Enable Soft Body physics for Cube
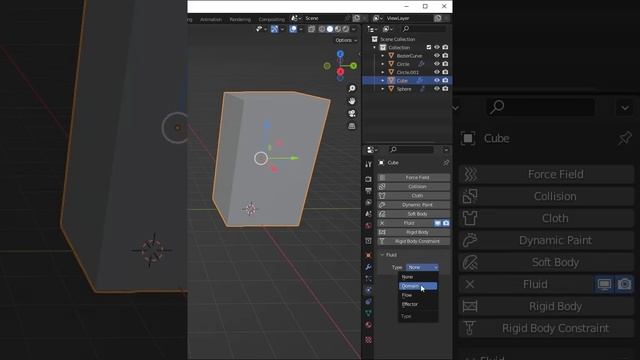This screenshot has width=640, height=360. 413,214
